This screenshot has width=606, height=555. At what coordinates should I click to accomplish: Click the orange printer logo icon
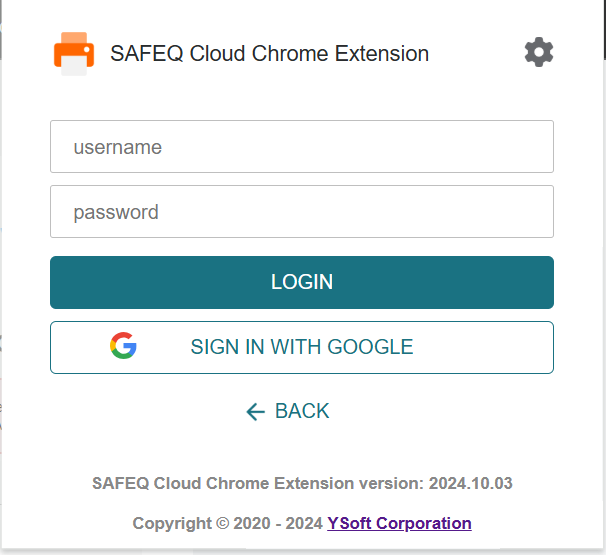(x=74, y=54)
